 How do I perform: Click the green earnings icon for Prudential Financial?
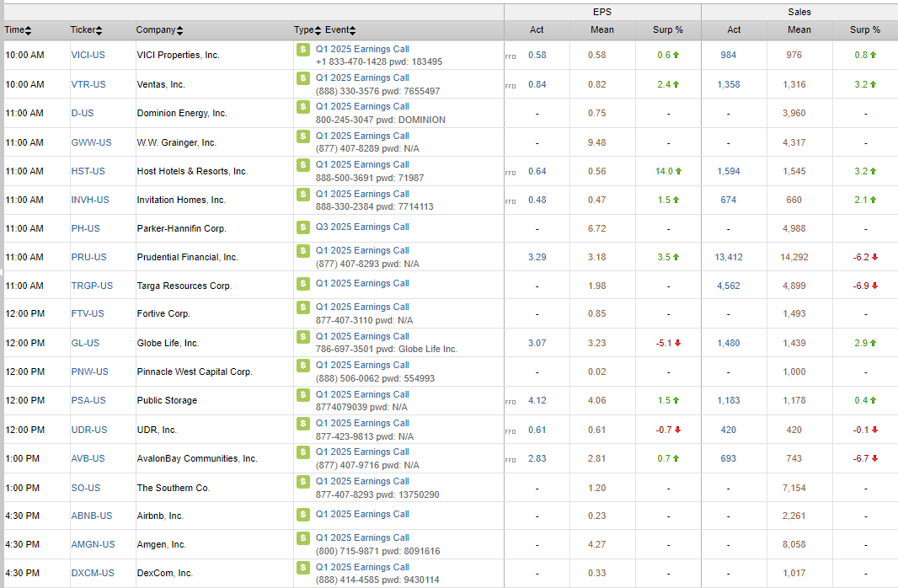[x=303, y=251]
